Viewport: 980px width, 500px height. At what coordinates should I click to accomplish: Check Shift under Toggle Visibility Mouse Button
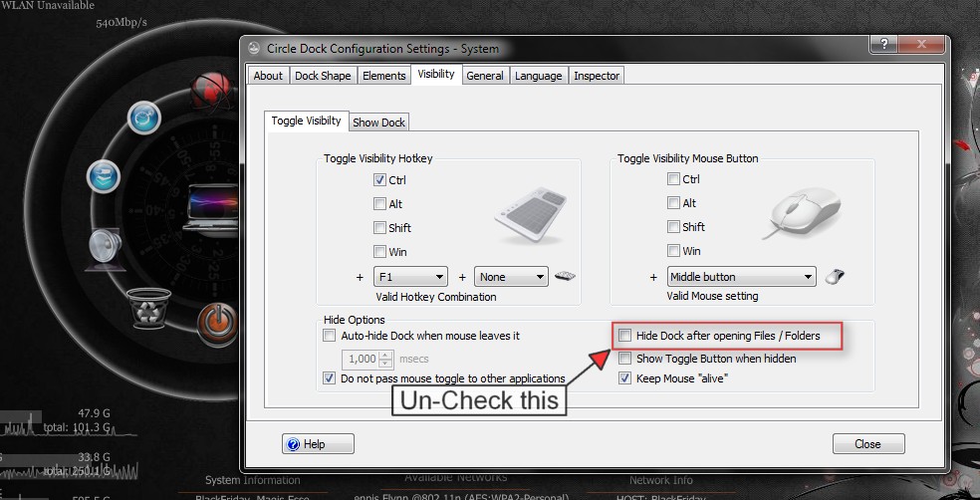[x=673, y=227]
